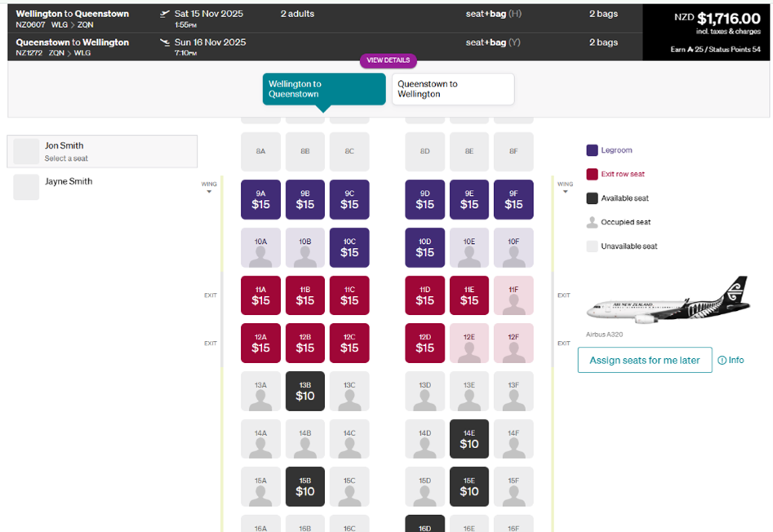The width and height of the screenshot is (773, 532).
Task: Click the arriving plane icon for Queenstown flight
Action: [x=166, y=42]
